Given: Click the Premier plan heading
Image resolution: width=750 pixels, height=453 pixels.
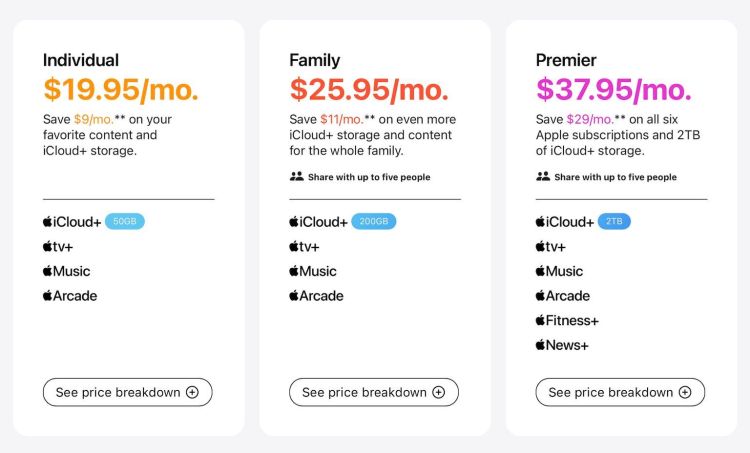Looking at the screenshot, I should tap(566, 60).
